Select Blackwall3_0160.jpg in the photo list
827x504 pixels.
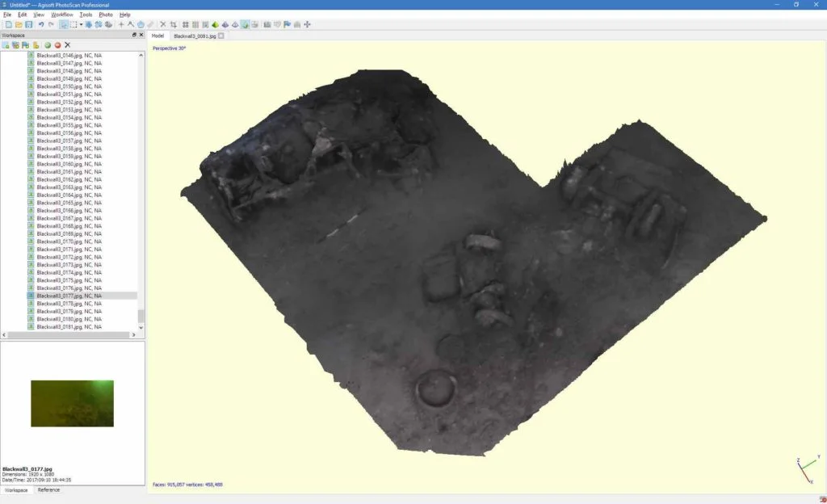click(69, 164)
